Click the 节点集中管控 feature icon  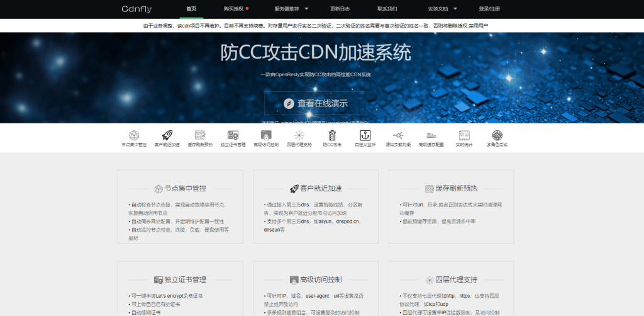pos(134,135)
